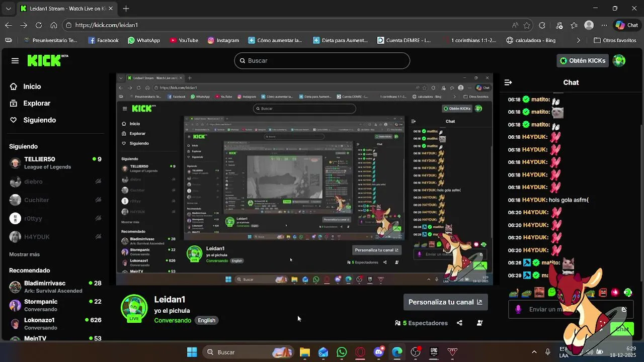Image resolution: width=644 pixels, height=362 pixels.
Task: Open Copilot Chat button
Action: pos(626,25)
